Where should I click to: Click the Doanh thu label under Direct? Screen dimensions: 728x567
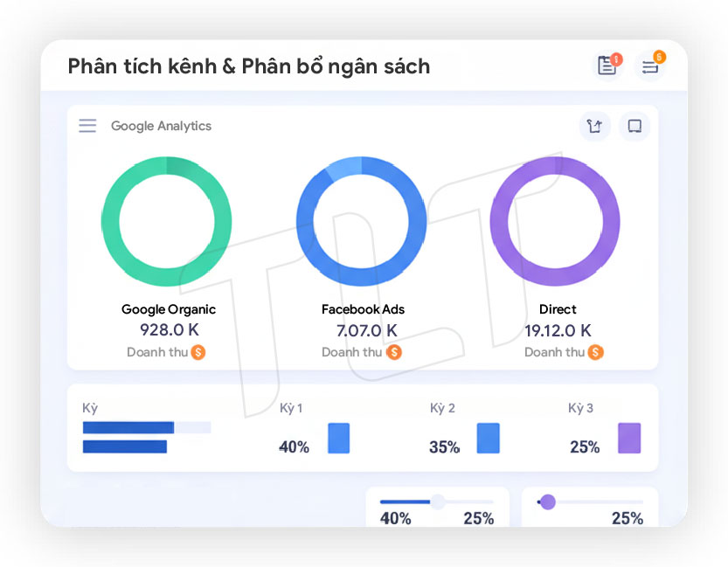pos(554,352)
